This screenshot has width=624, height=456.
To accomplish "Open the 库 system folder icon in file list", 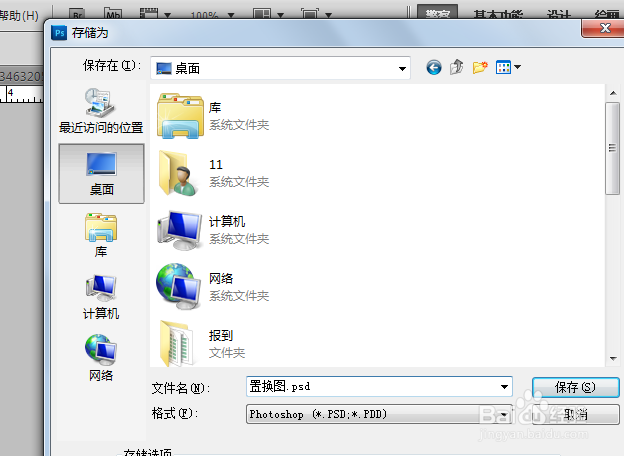I will (x=180, y=116).
